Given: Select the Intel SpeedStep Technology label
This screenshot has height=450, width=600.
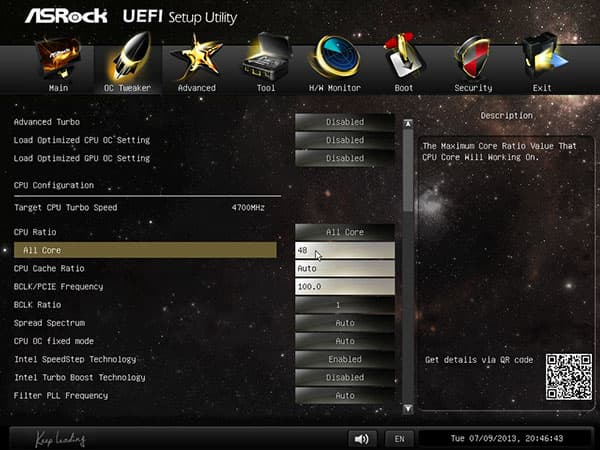Looking at the screenshot, I should 75,359.
